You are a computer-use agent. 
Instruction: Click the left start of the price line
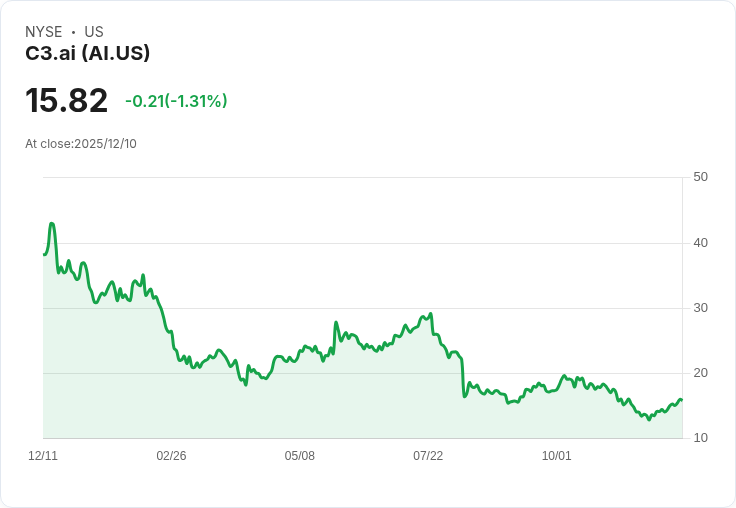coord(44,254)
